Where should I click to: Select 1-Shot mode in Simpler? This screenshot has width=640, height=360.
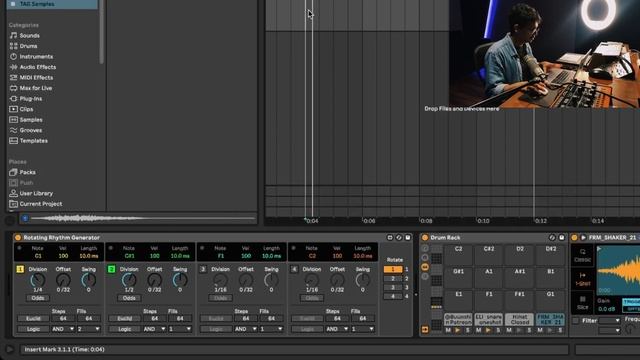[582, 279]
